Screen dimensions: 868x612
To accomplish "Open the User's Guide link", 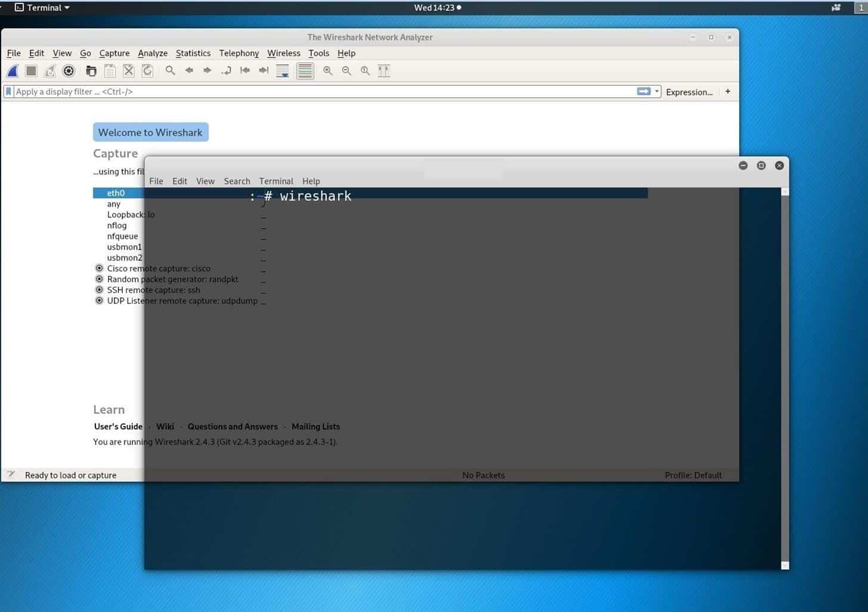I will click(x=118, y=427).
